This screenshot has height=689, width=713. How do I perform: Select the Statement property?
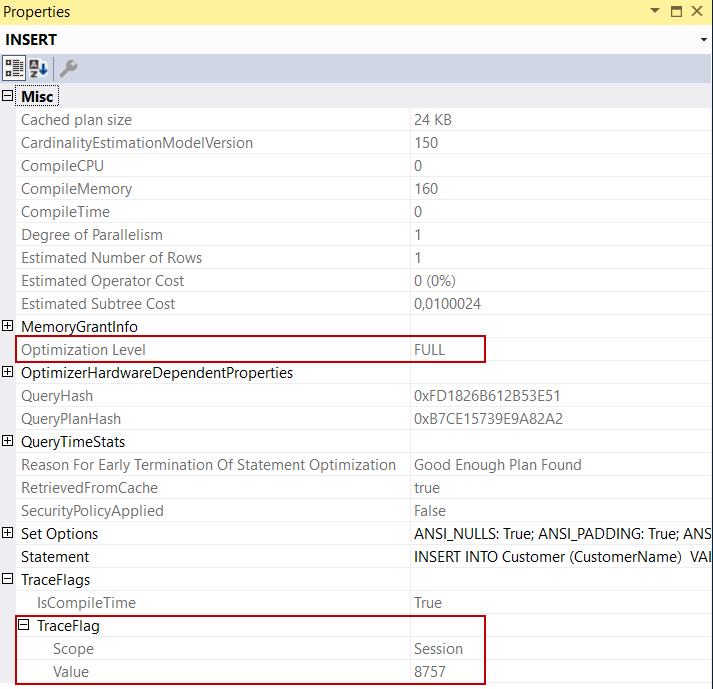[x=55, y=557]
